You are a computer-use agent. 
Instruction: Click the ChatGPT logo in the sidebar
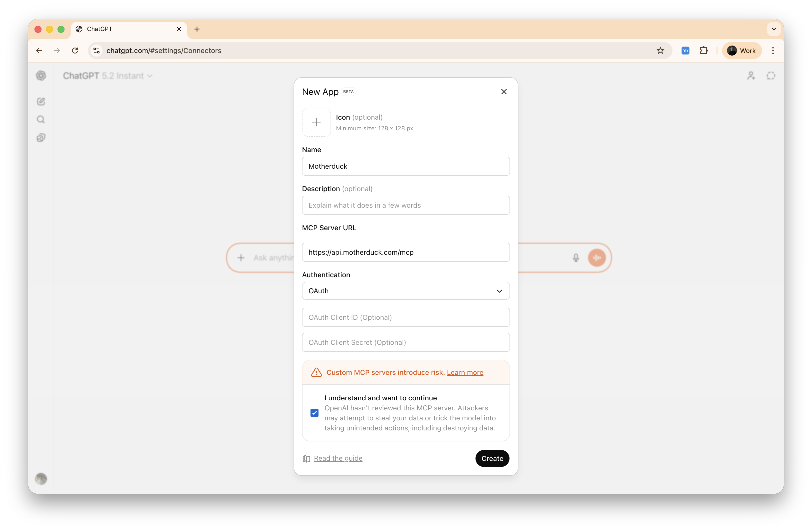tap(41, 76)
